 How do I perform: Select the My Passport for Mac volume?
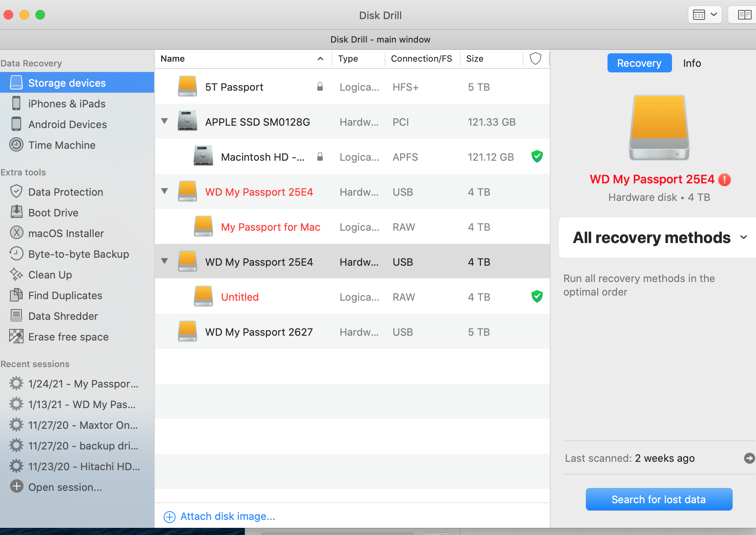(352, 226)
